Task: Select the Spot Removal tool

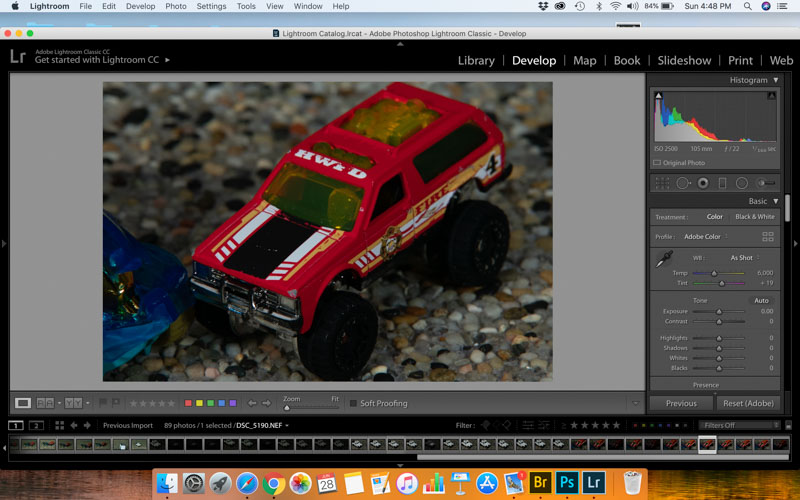Action: click(683, 183)
